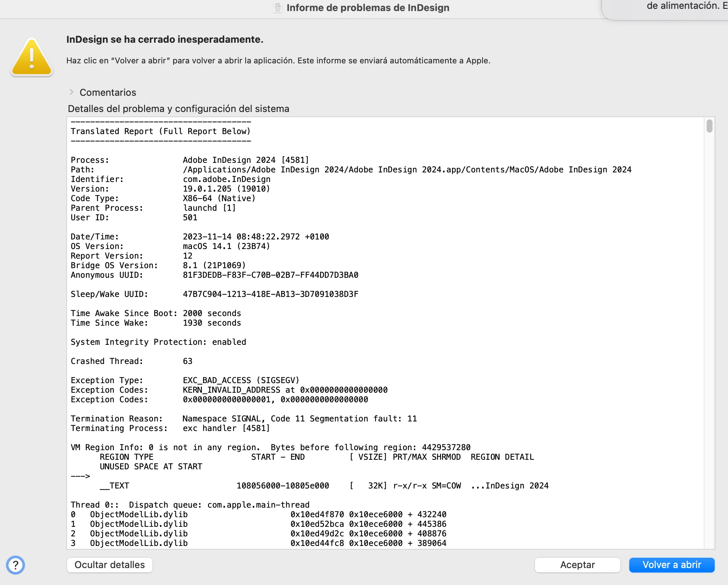The width and height of the screenshot is (728, 585).
Task: Click the power notification banner at top right
Action: coord(682,7)
